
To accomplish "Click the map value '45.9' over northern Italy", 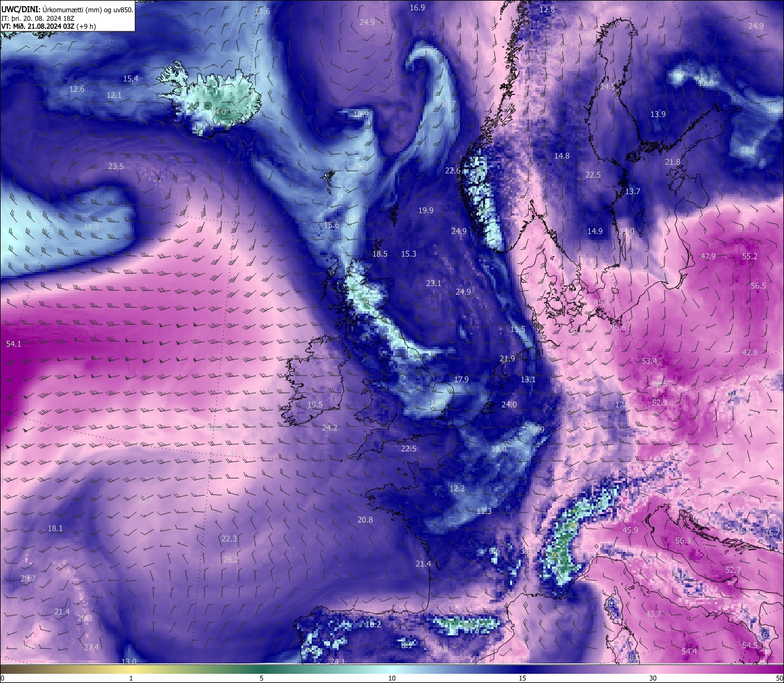I will click(x=630, y=530).
